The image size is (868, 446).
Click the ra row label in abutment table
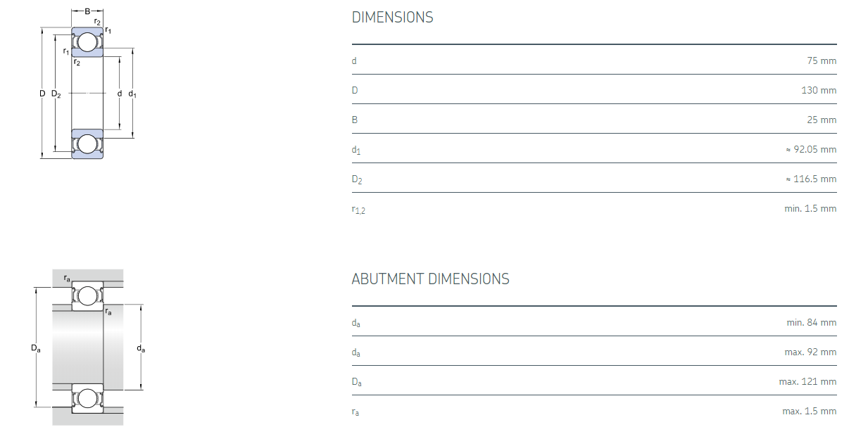[x=356, y=412]
